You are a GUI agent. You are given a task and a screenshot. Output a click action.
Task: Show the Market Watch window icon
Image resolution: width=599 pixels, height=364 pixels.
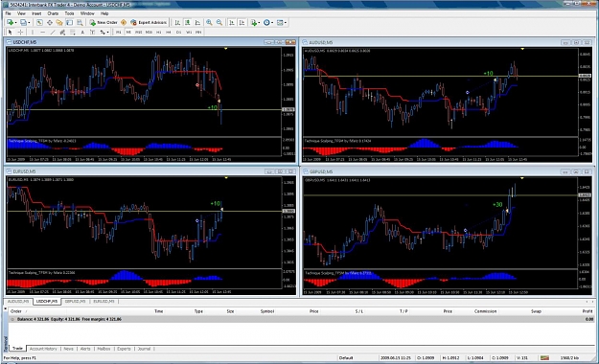pos(39,23)
